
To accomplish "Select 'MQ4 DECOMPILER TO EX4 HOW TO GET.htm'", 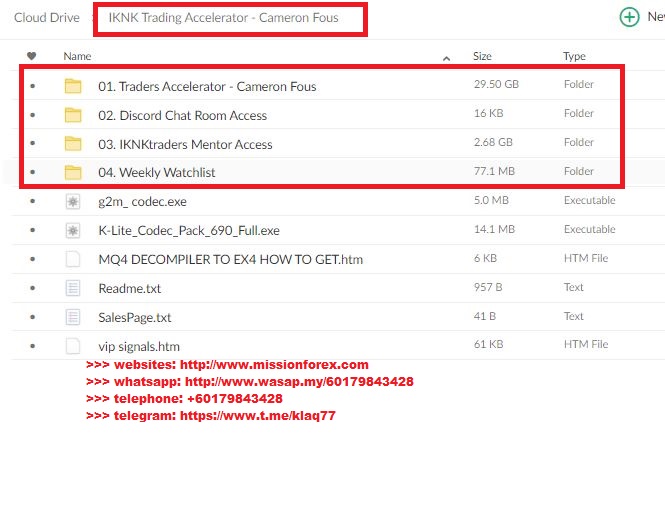I will [x=231, y=259].
